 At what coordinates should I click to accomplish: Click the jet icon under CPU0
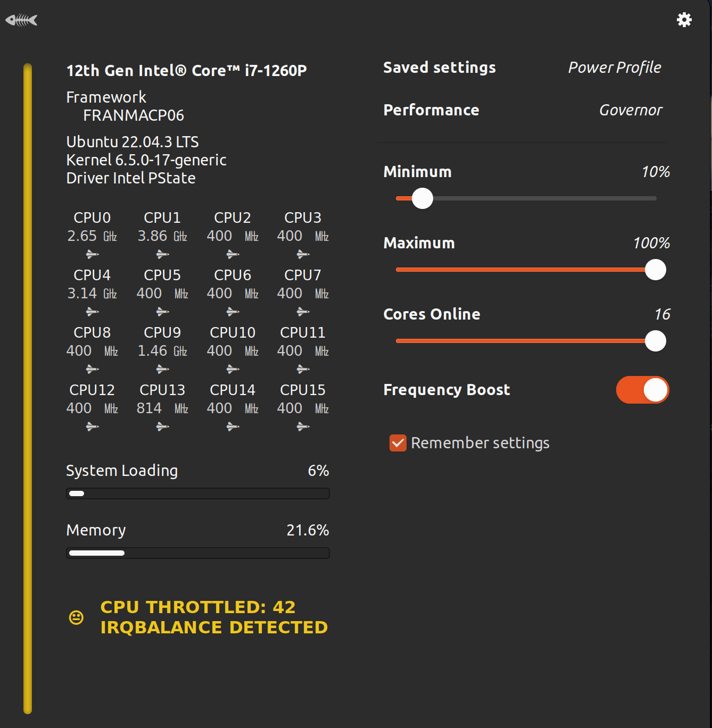(92, 254)
